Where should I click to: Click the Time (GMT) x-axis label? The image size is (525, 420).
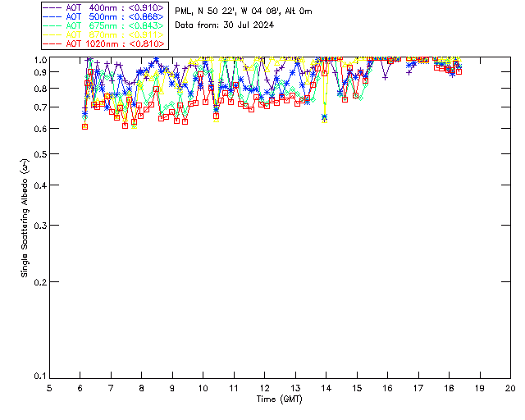(x=280, y=399)
